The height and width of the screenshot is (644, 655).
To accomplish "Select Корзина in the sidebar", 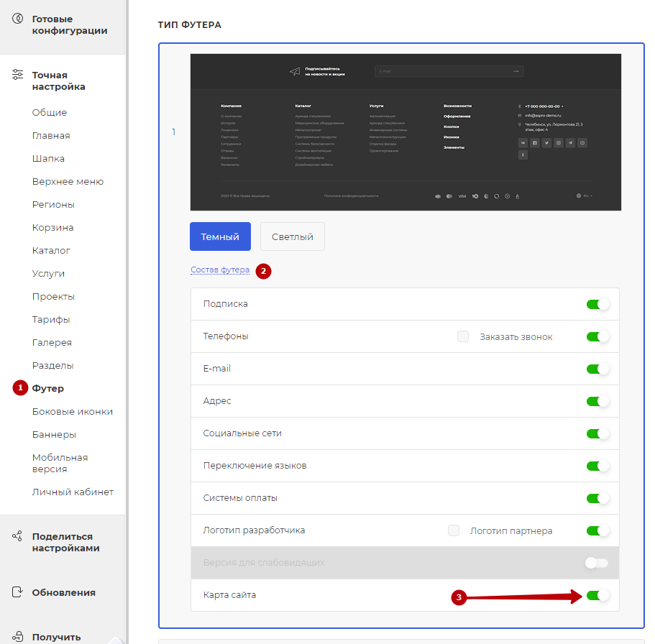I will pyautogui.click(x=52, y=227).
